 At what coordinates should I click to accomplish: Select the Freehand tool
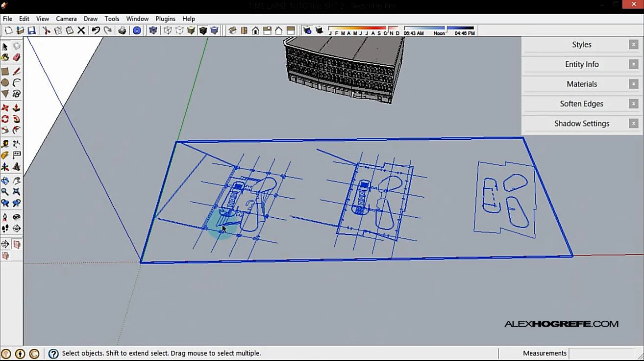click(x=17, y=93)
